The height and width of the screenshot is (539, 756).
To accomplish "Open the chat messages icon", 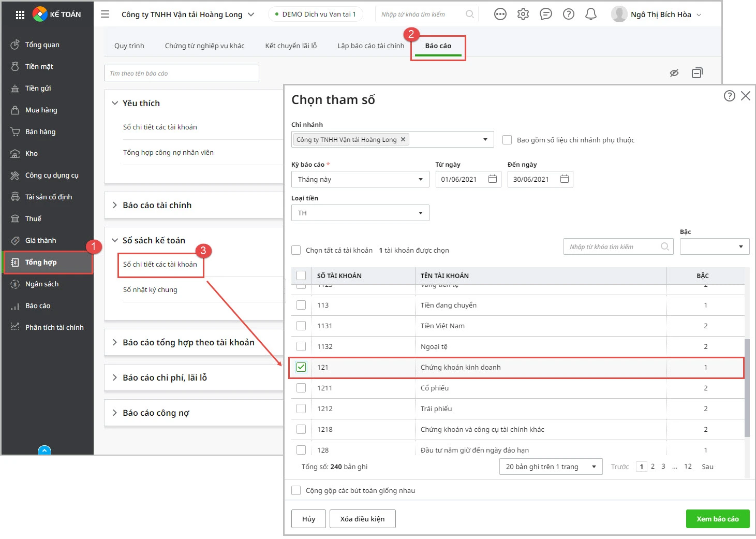I will click(x=546, y=14).
